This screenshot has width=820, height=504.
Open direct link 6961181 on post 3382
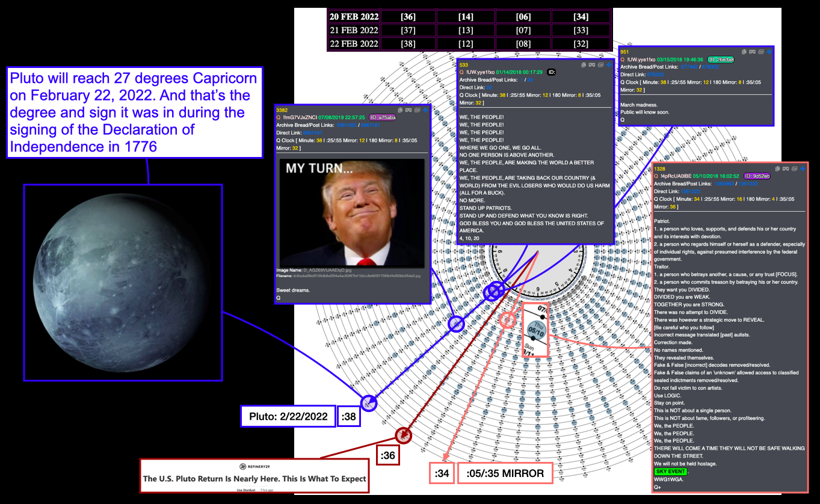(x=312, y=133)
